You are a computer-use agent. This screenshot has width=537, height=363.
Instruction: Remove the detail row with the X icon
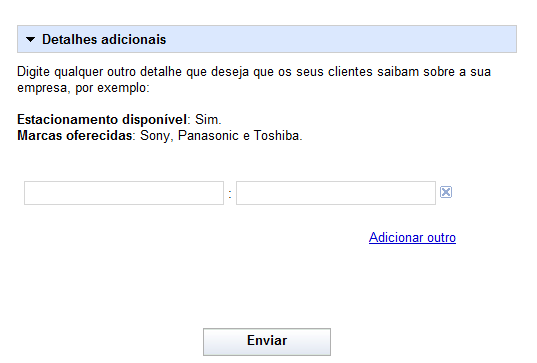[446, 192]
